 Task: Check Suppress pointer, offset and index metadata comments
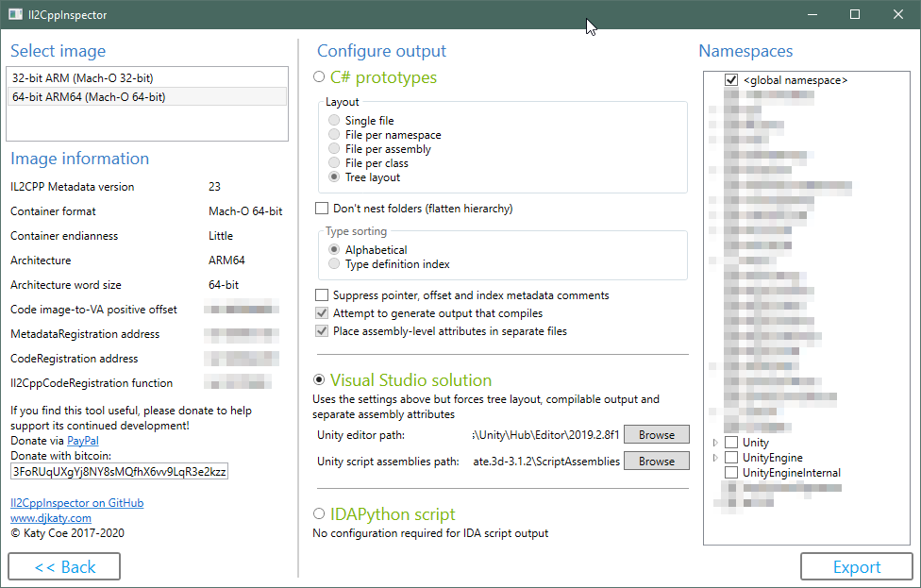pos(321,294)
